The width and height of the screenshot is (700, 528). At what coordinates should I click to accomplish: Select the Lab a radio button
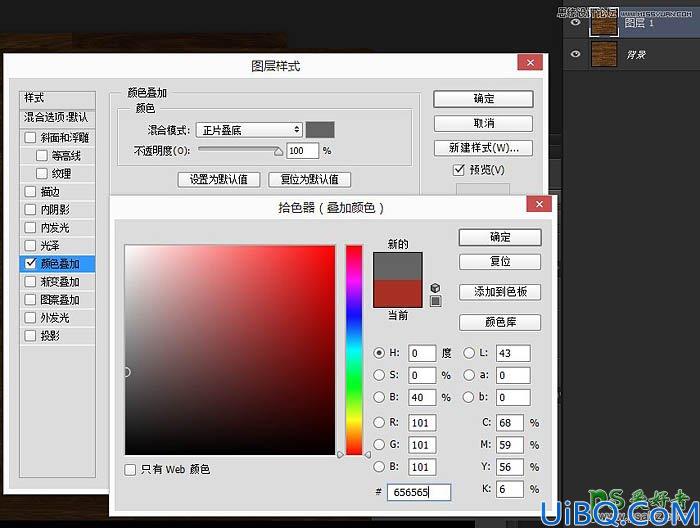469,375
